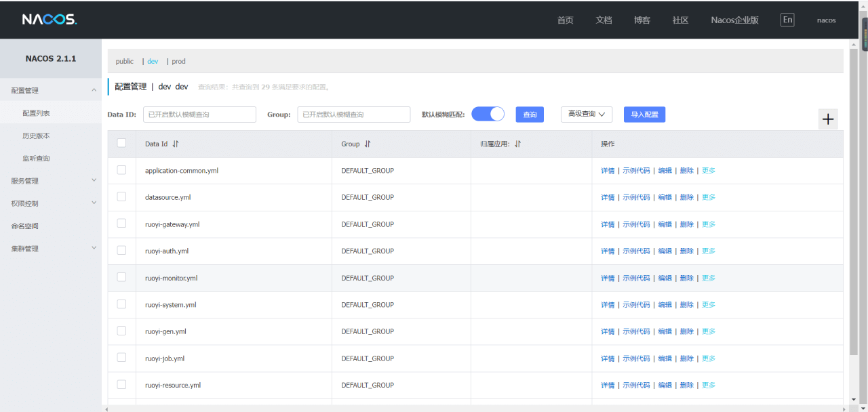Screen dimensions: 868x412
Task: Expand the 服务管理 menu
Action: click(x=51, y=181)
